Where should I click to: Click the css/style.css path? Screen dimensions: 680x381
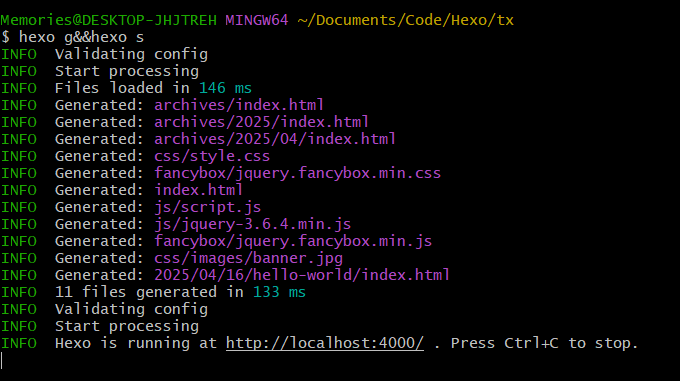[212, 156]
